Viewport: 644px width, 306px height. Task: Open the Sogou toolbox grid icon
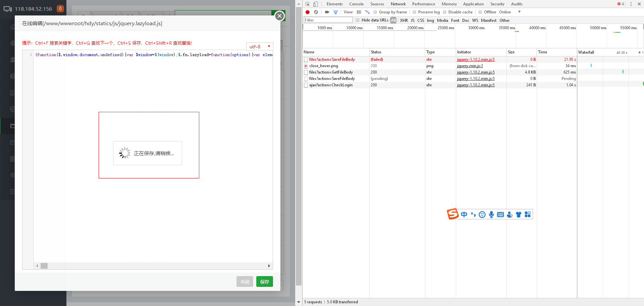point(528,215)
